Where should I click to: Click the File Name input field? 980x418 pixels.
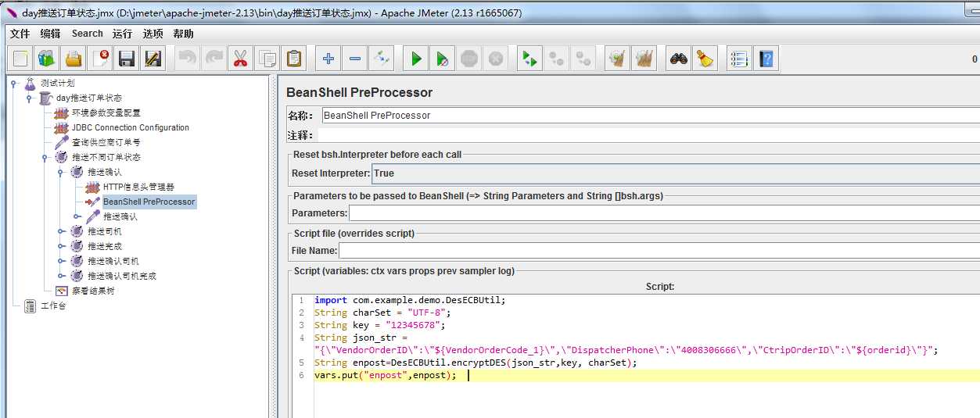click(659, 251)
